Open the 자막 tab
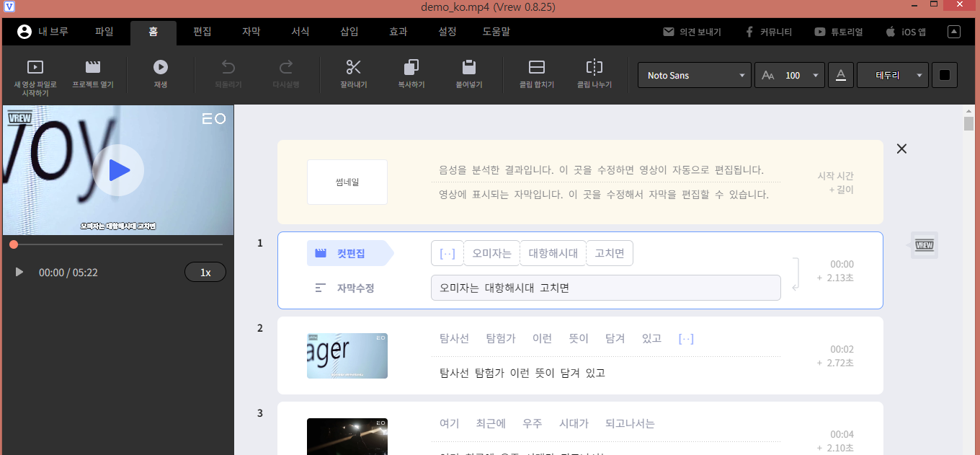 [x=251, y=32]
